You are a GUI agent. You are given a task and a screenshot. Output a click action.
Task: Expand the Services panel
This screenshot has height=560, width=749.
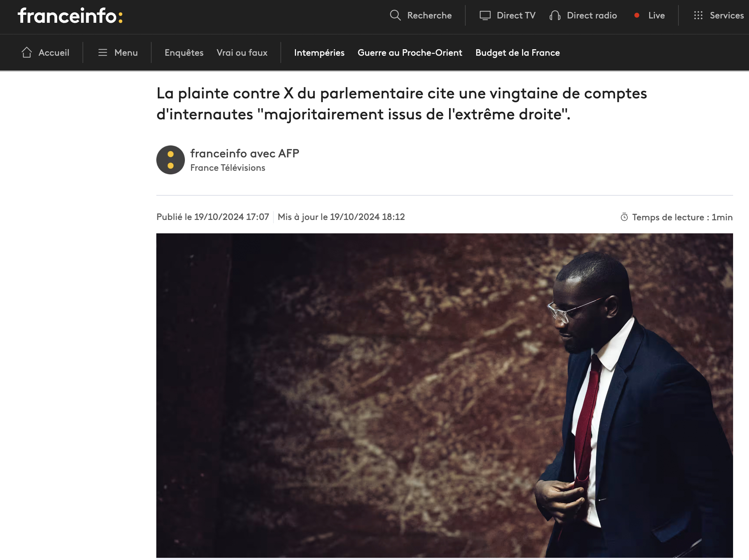click(x=719, y=15)
